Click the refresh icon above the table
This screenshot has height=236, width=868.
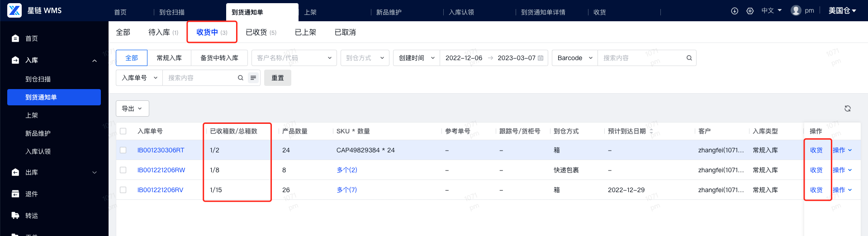[847, 109]
